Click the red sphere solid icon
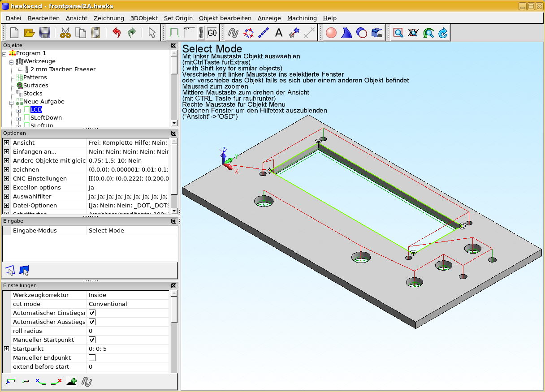The height and width of the screenshot is (392, 545). pos(331,33)
